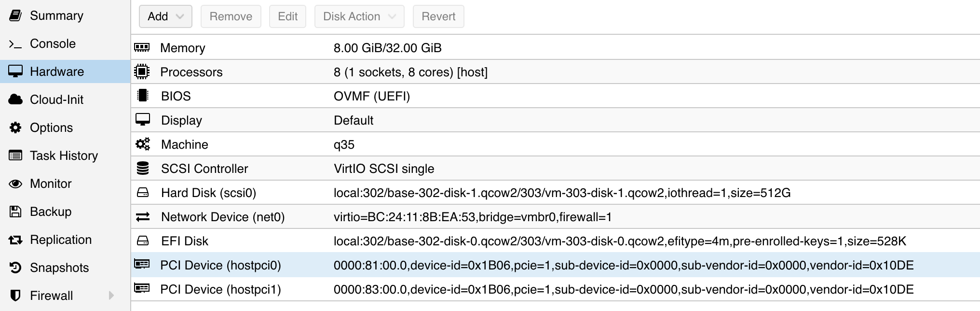Click the Console terminal prompt icon
The height and width of the screenshot is (311, 980).
pyautogui.click(x=15, y=44)
